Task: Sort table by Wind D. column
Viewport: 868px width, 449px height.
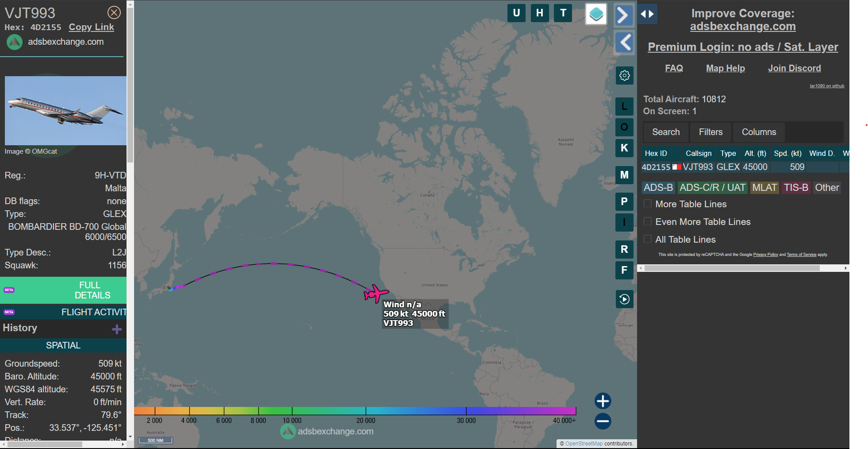Action: tap(822, 153)
